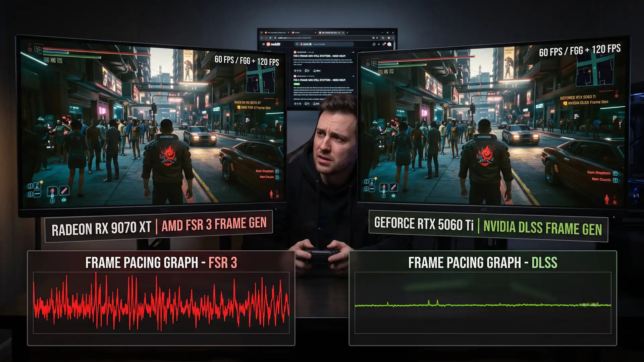
Task: Open green-flair post titled FSR 3 Frame Gen Still Stutters
Action: pyautogui.click(x=319, y=80)
